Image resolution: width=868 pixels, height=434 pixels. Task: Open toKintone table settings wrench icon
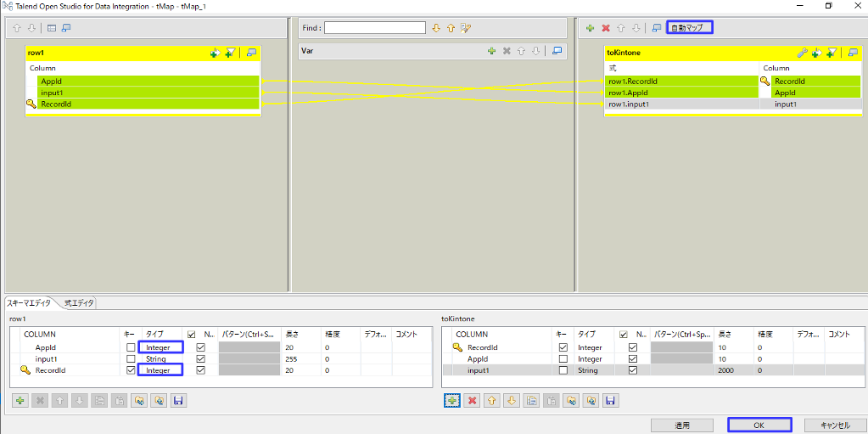pyautogui.click(x=802, y=53)
